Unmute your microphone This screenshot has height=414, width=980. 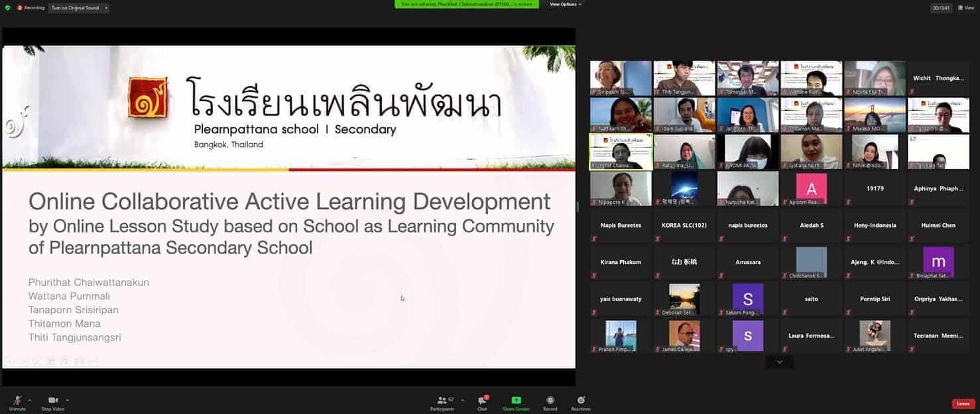pyautogui.click(x=15, y=402)
